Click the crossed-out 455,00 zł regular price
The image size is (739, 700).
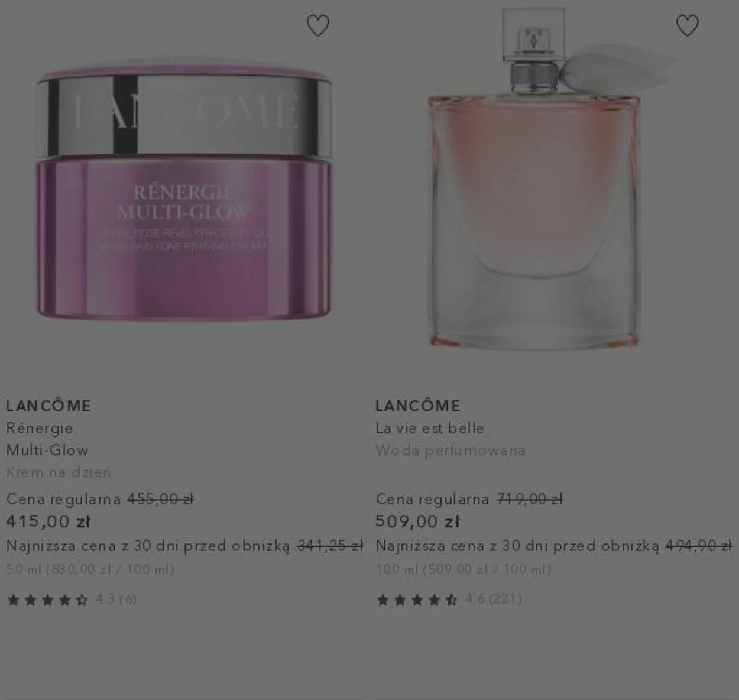161,499
